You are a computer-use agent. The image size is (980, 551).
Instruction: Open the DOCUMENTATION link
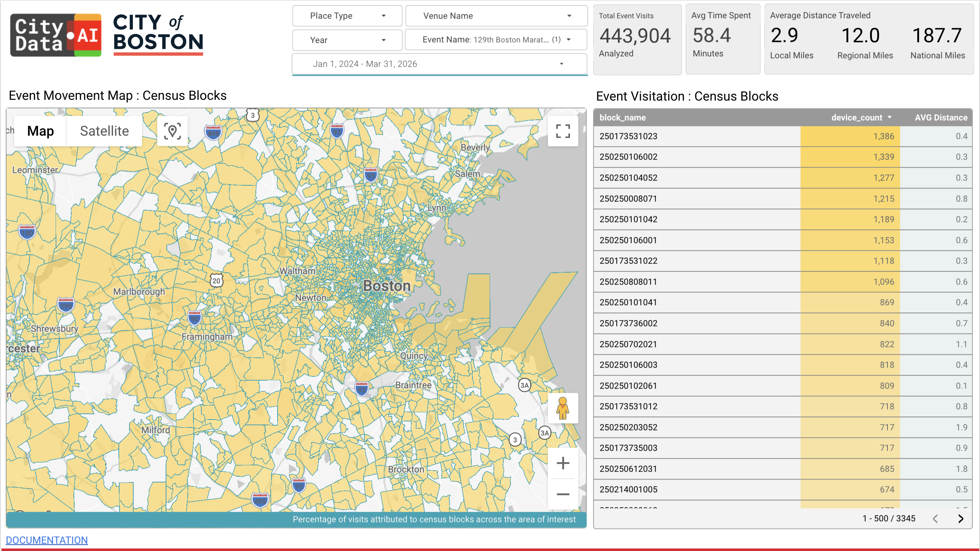tap(47, 540)
